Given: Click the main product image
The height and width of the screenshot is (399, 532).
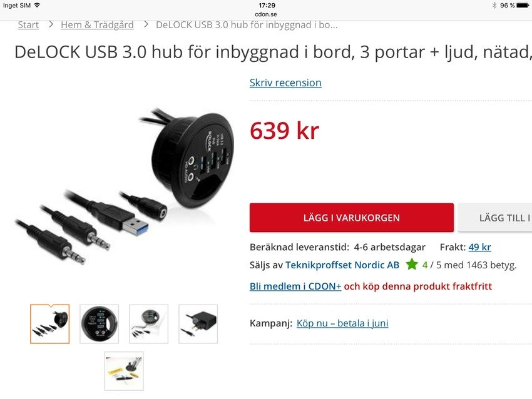Looking at the screenshot, I should pyautogui.click(x=125, y=186).
